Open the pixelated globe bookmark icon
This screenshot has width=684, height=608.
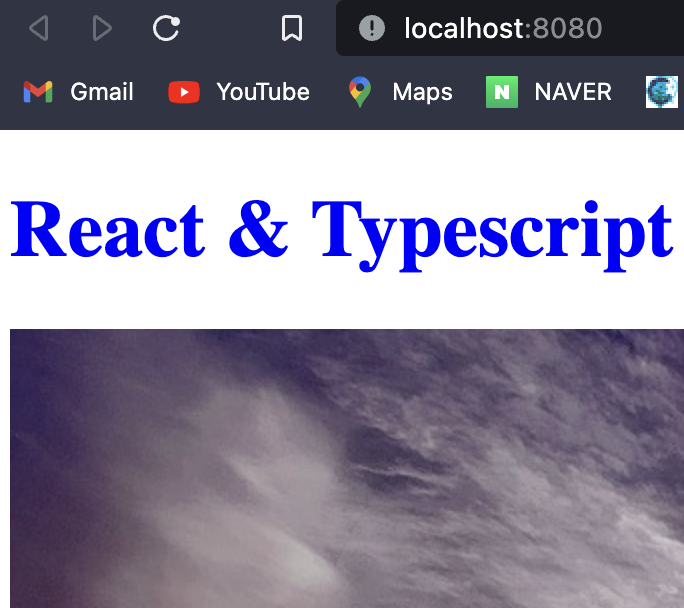click(x=662, y=92)
